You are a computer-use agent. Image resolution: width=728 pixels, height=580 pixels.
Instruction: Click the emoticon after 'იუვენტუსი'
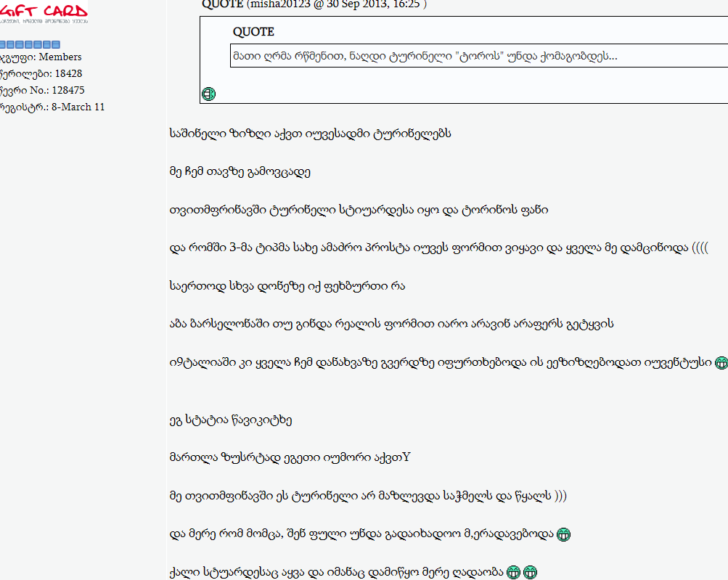pyautogui.click(x=721, y=363)
